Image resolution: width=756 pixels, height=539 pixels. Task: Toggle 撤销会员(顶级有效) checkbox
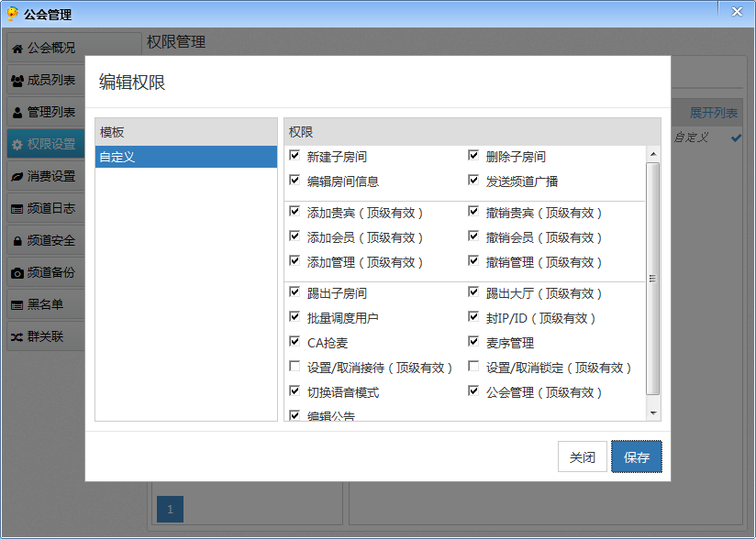point(473,236)
